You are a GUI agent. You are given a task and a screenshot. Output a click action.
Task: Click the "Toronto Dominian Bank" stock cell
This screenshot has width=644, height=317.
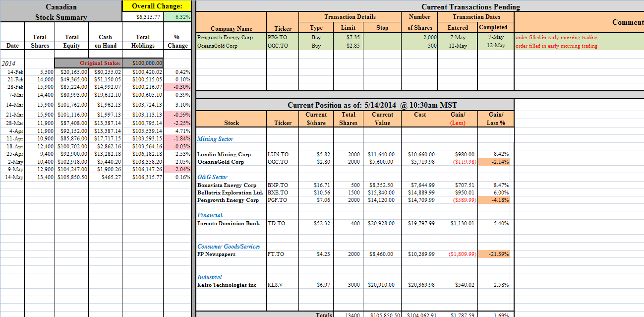point(232,223)
